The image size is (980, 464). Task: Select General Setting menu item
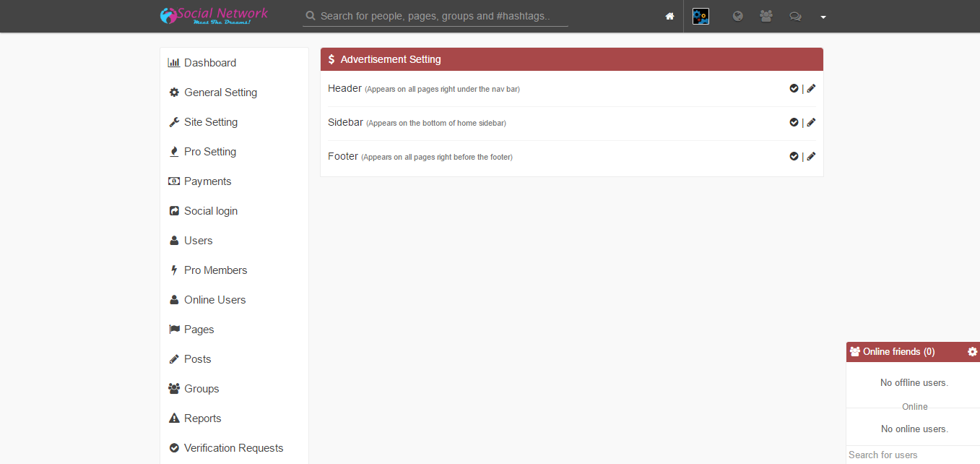coord(220,93)
